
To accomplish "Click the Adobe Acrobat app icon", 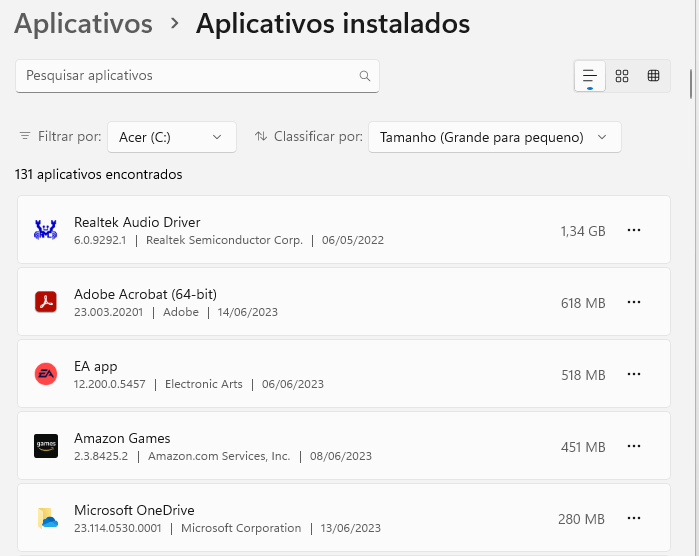I will pos(46,302).
